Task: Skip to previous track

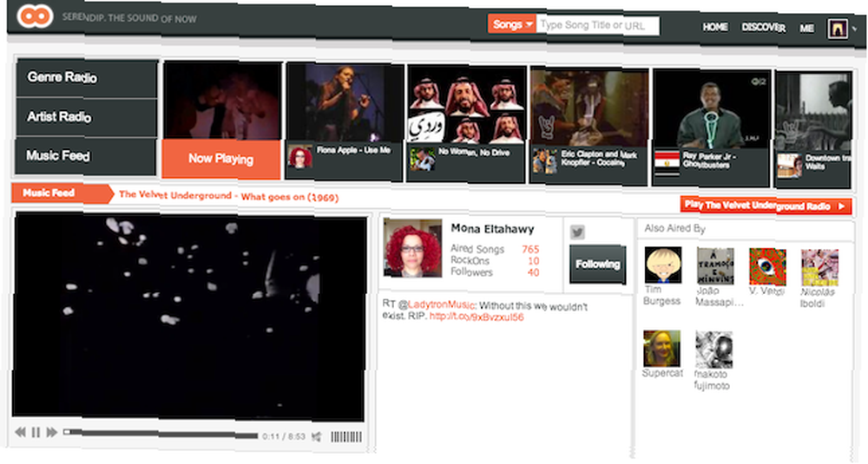Action: point(21,432)
